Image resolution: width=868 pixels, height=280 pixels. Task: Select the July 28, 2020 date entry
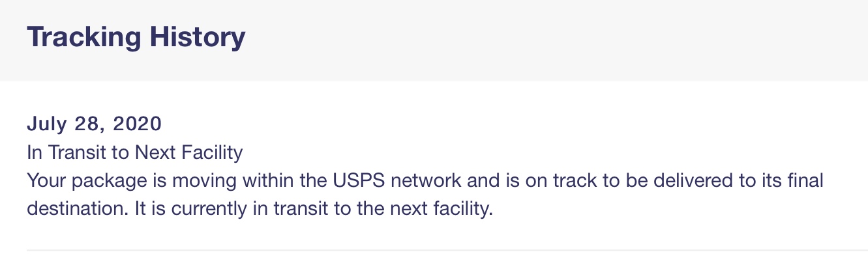click(x=94, y=123)
